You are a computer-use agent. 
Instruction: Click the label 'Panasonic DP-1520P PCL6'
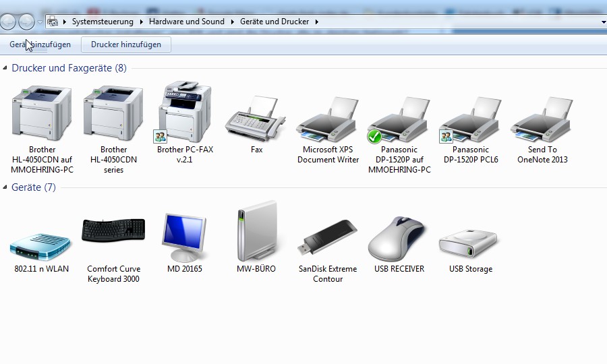coord(471,154)
